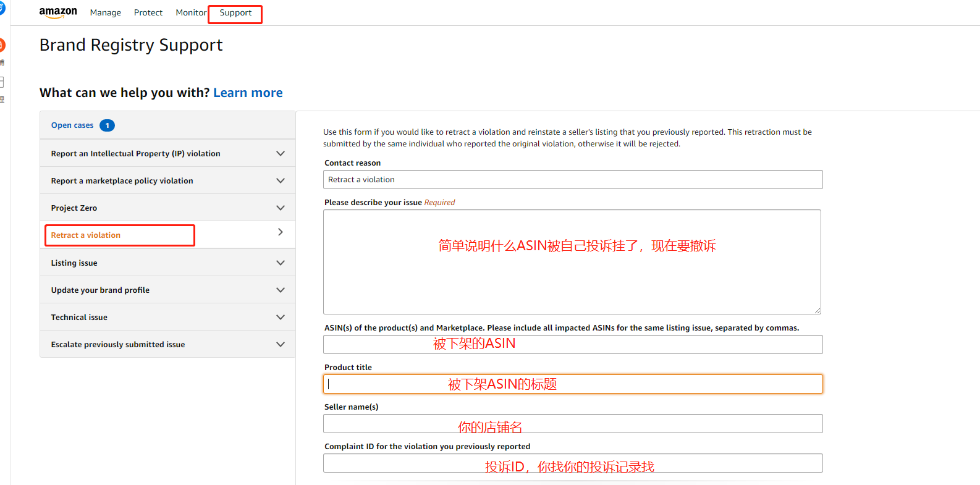Click the Product title label
Viewport: 980px width, 485px height.
(x=348, y=368)
